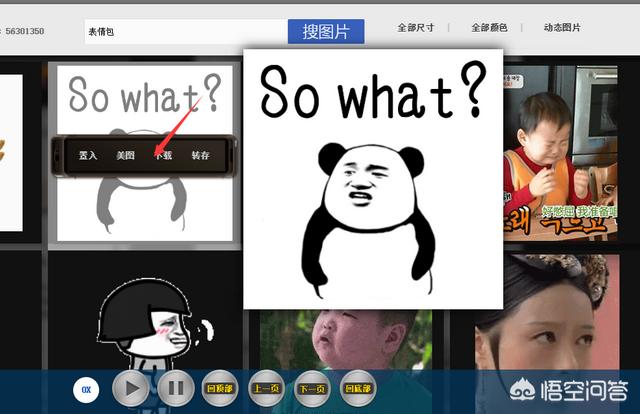The width and height of the screenshot is (640, 414).
Task: Choose 美图 in the image hover menu
Action: point(125,155)
